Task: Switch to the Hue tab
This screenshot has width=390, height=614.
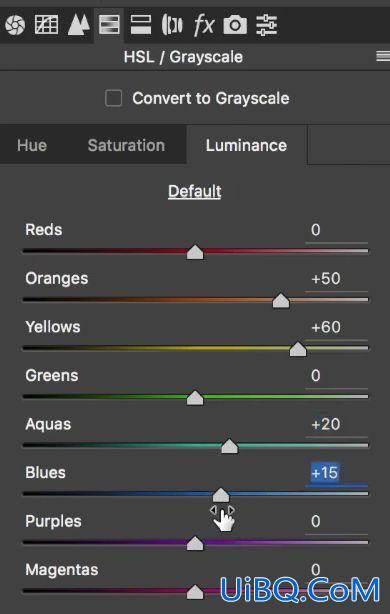Action: pyautogui.click(x=32, y=145)
